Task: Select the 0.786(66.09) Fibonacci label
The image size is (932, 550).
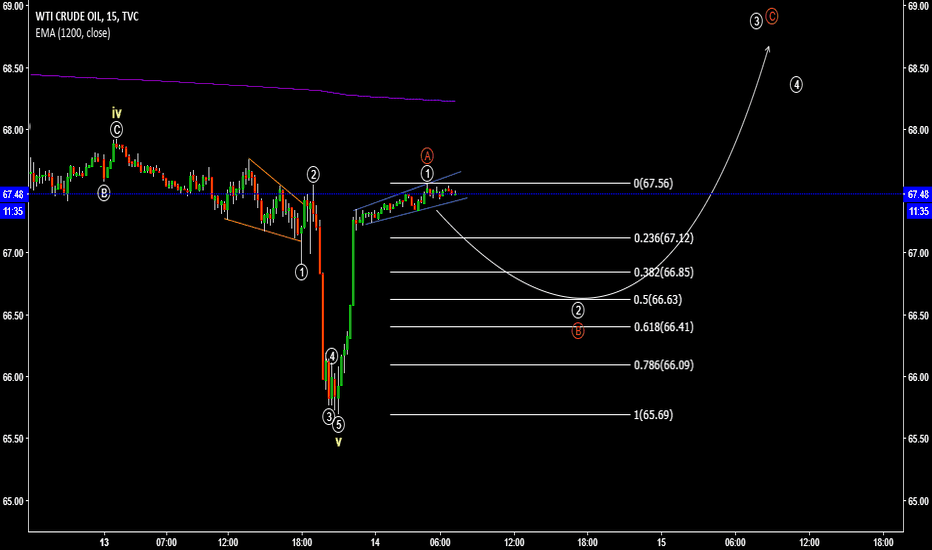Action: pyautogui.click(x=663, y=365)
